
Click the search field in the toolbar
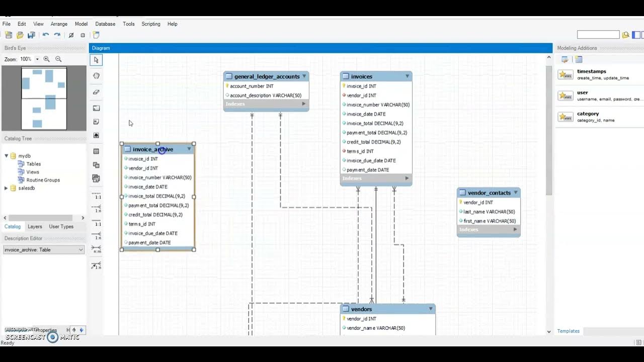tap(598, 35)
